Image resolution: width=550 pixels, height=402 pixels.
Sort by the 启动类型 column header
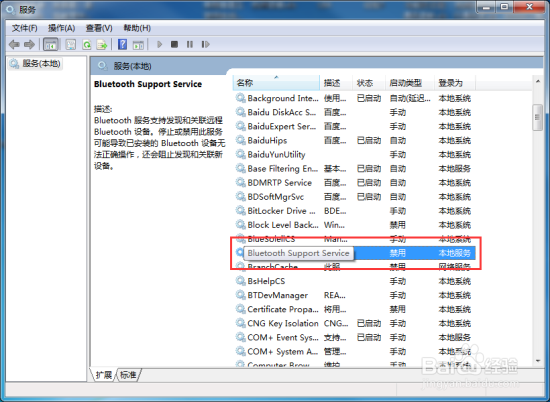410,83
